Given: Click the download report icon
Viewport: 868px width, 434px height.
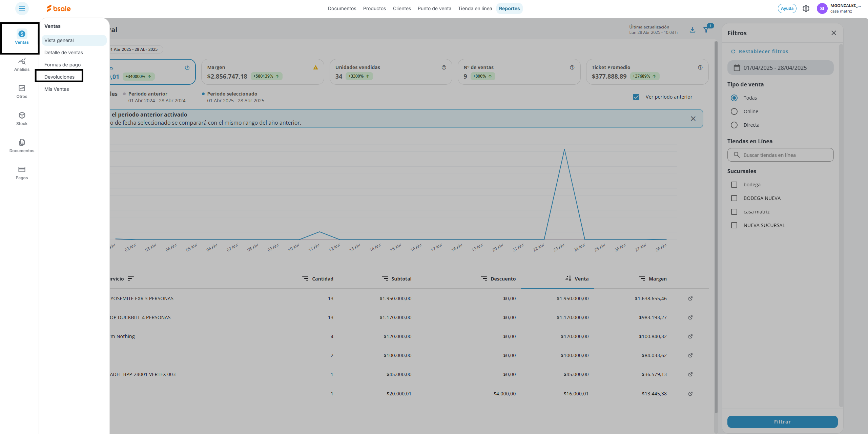Looking at the screenshot, I should pos(693,30).
